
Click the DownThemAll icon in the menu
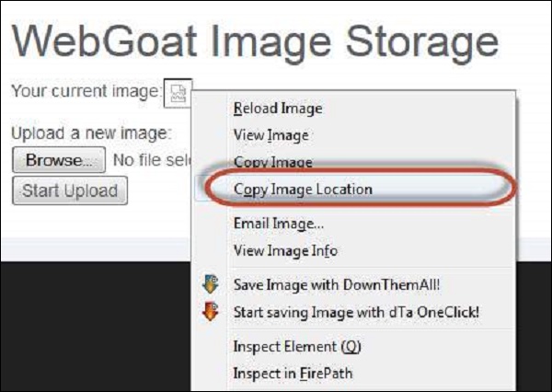click(x=211, y=284)
